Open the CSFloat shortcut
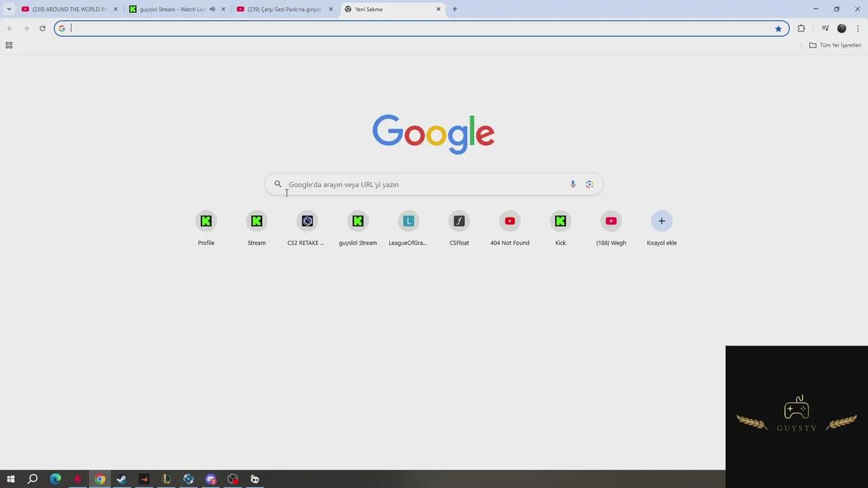 (x=459, y=228)
